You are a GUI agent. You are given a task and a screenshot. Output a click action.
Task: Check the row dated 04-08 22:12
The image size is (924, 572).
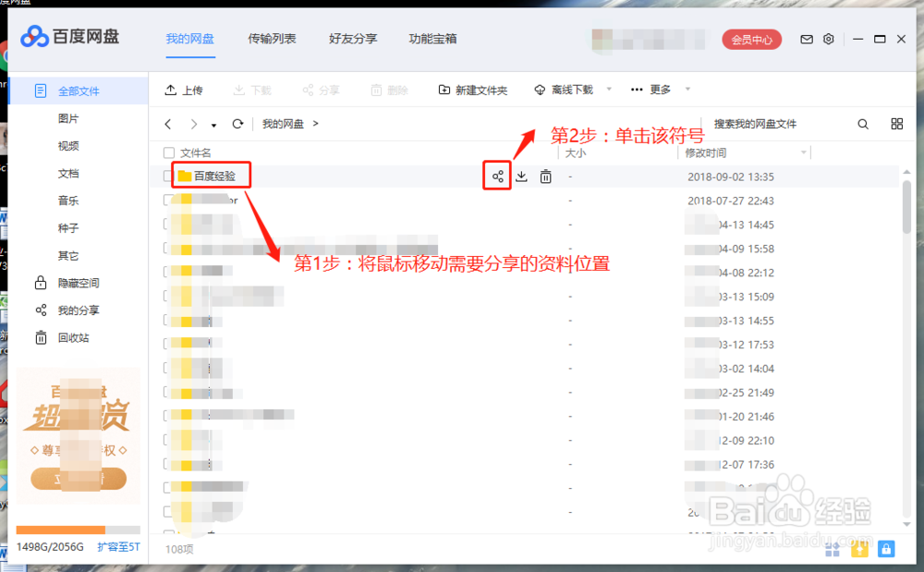click(167, 273)
